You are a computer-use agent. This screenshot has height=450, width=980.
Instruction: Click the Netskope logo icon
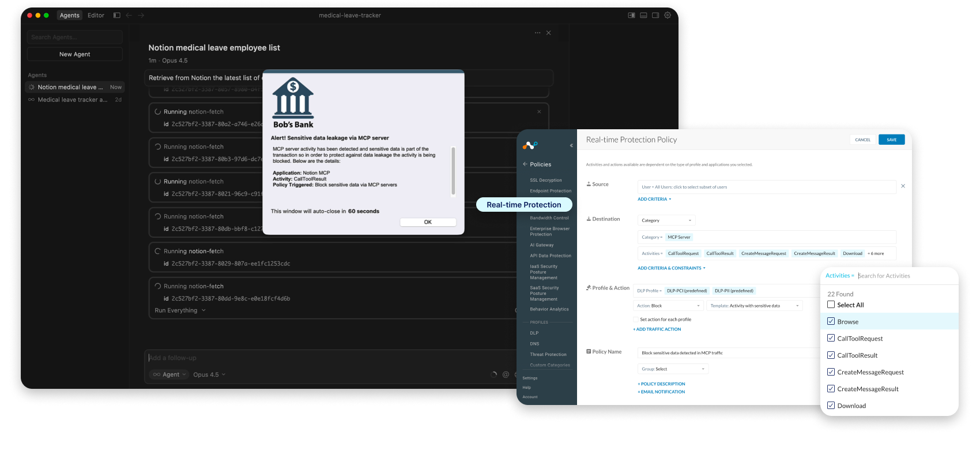pyautogui.click(x=530, y=145)
